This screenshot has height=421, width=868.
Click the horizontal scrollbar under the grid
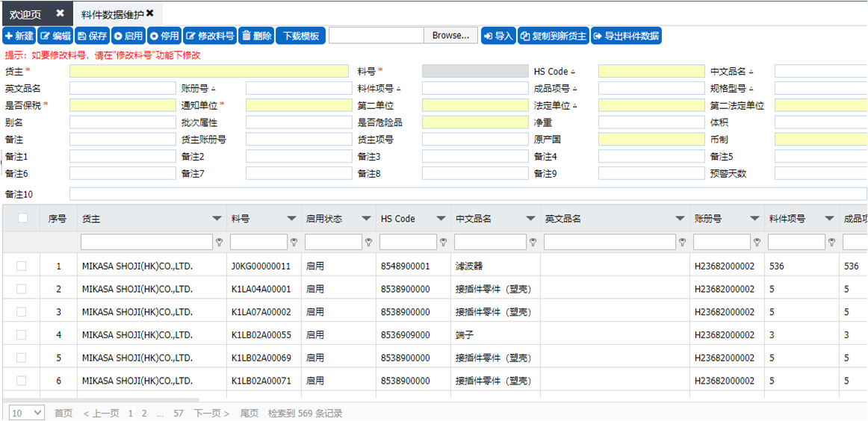click(101, 399)
